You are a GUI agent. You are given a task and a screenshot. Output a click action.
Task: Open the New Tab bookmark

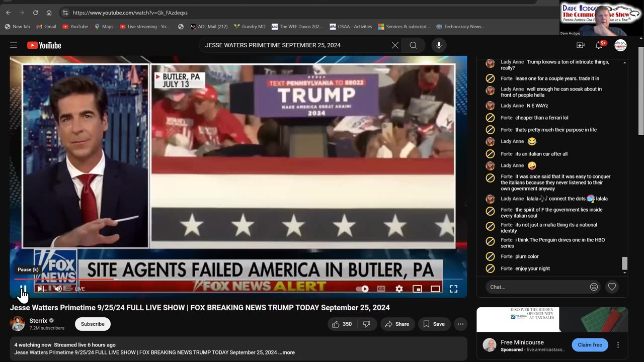pyautogui.click(x=18, y=27)
